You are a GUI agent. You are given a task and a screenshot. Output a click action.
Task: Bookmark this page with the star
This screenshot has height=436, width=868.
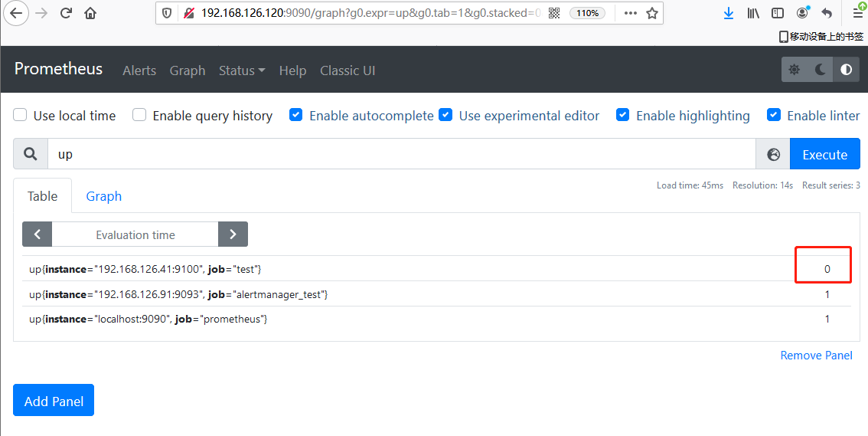click(x=652, y=13)
